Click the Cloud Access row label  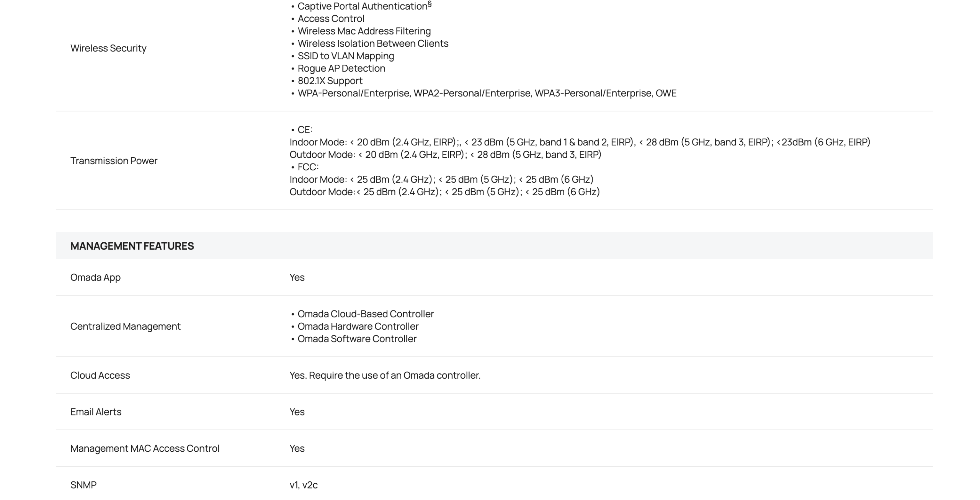pyautogui.click(x=100, y=375)
